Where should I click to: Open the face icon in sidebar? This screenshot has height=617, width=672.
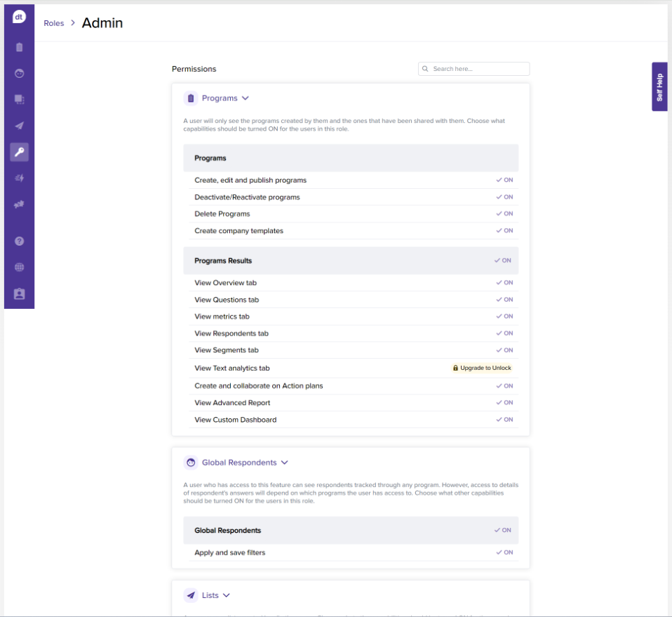pyautogui.click(x=19, y=73)
